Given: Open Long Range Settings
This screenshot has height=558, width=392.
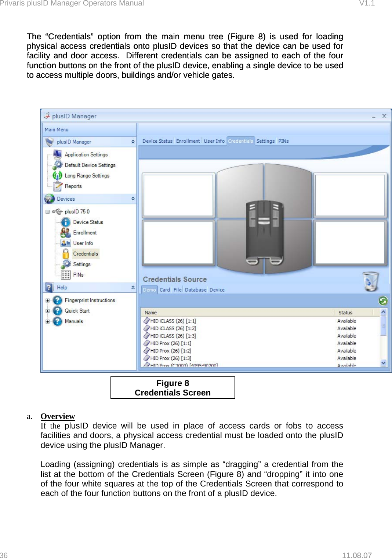Looking at the screenshot, I should (87, 176).
